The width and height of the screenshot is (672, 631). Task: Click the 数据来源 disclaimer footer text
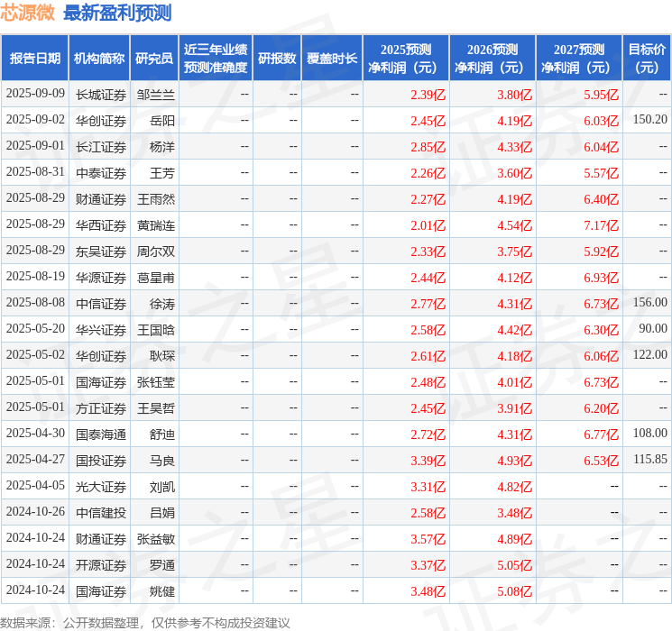(145, 622)
